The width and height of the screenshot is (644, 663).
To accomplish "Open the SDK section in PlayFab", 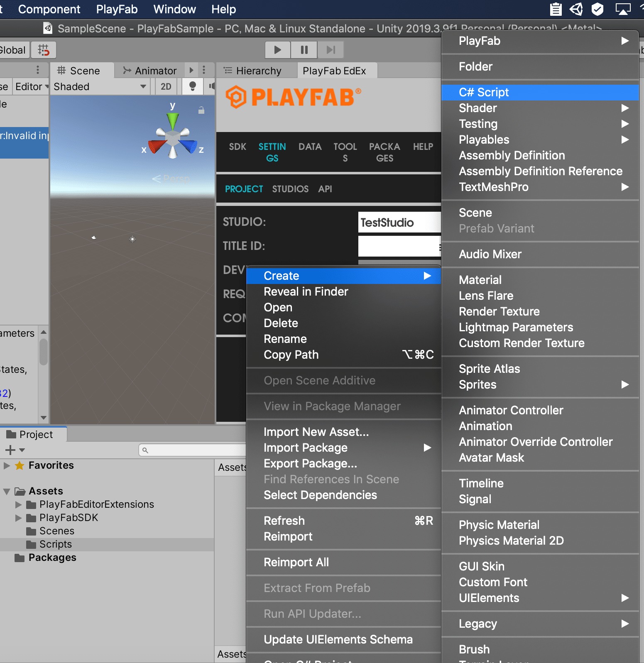I will pos(238,147).
